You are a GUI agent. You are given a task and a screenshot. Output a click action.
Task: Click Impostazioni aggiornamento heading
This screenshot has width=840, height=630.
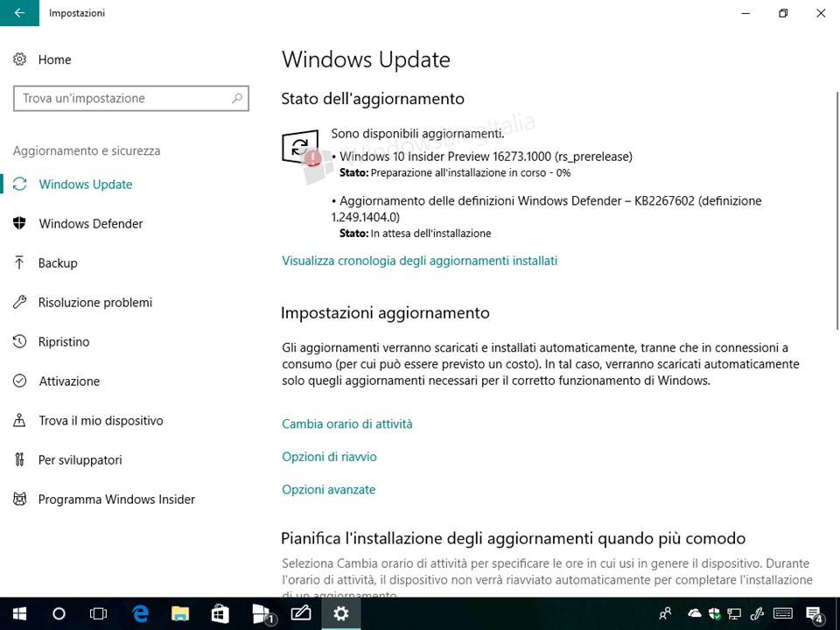pos(385,313)
